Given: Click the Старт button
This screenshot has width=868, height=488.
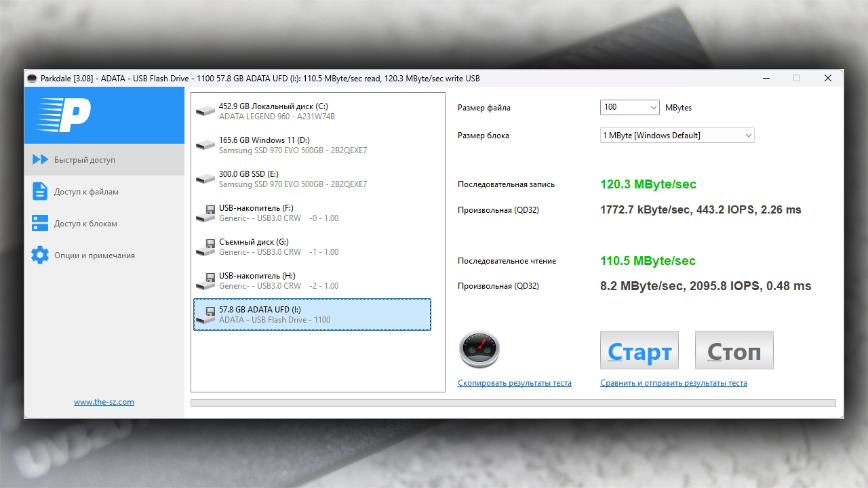Looking at the screenshot, I should [639, 350].
